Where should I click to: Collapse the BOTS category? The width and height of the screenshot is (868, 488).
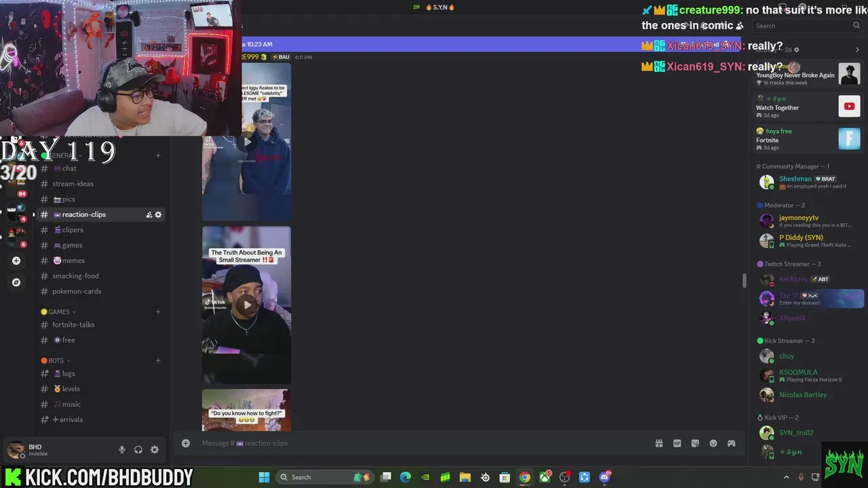coord(56,361)
